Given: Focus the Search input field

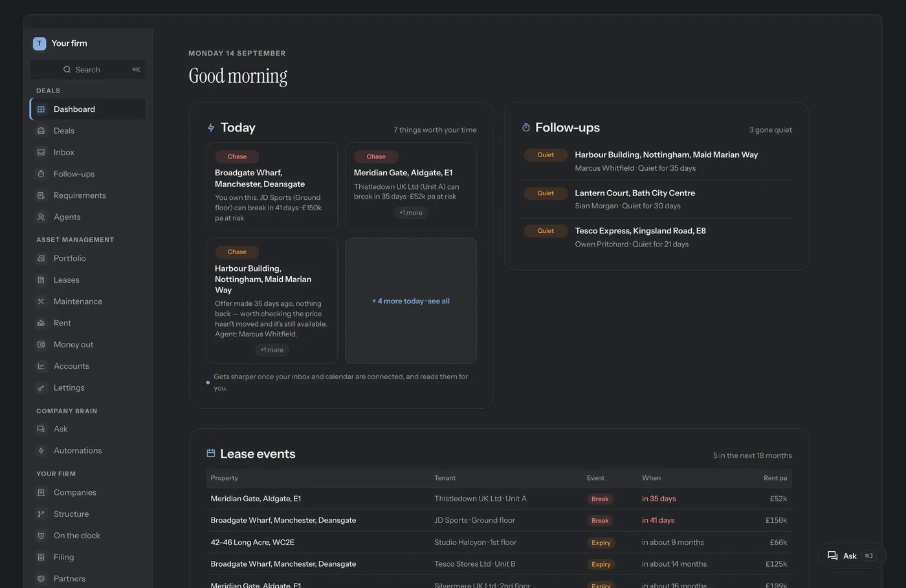Looking at the screenshot, I should click(x=88, y=70).
